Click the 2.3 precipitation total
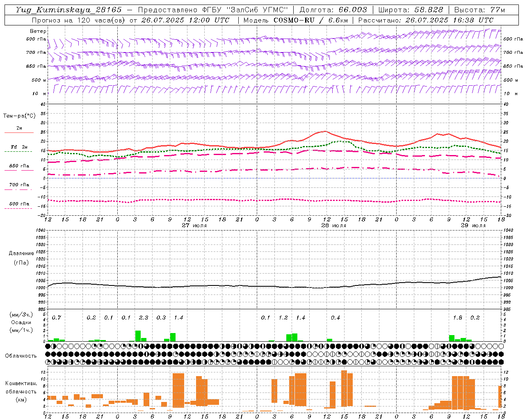This screenshot has height=420, width=525. pyautogui.click(x=144, y=317)
